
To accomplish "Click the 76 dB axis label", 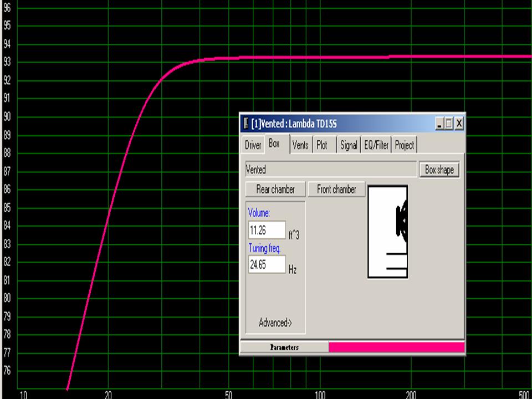I will click(7, 371).
